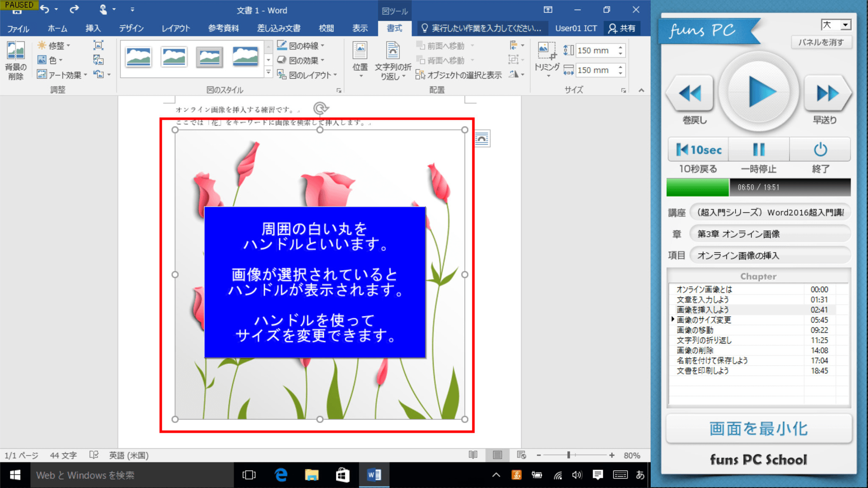Click the パネルを消す button
The width and height of the screenshot is (868, 488).
click(x=821, y=42)
